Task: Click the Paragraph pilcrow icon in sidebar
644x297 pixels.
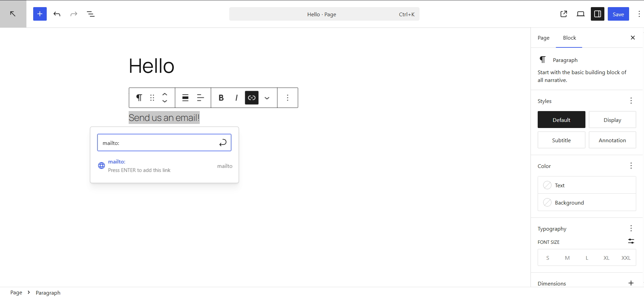Action: pyautogui.click(x=542, y=60)
